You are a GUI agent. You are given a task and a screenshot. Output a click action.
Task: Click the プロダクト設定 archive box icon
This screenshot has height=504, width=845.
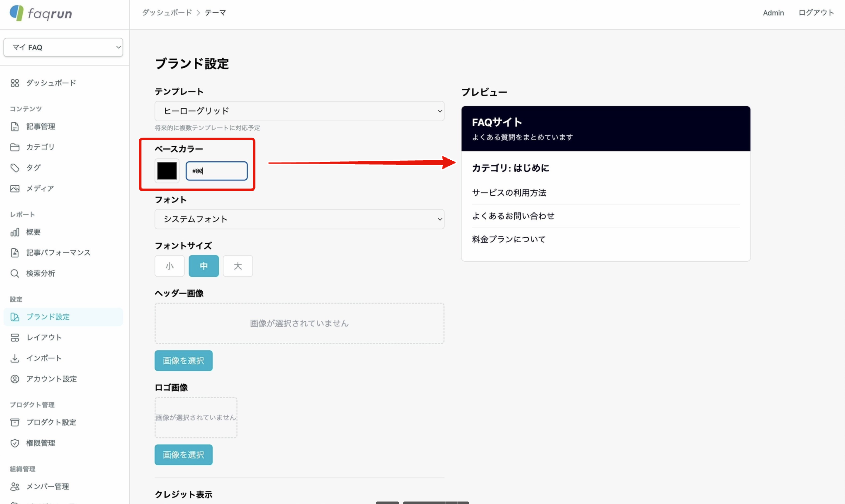pyautogui.click(x=15, y=422)
